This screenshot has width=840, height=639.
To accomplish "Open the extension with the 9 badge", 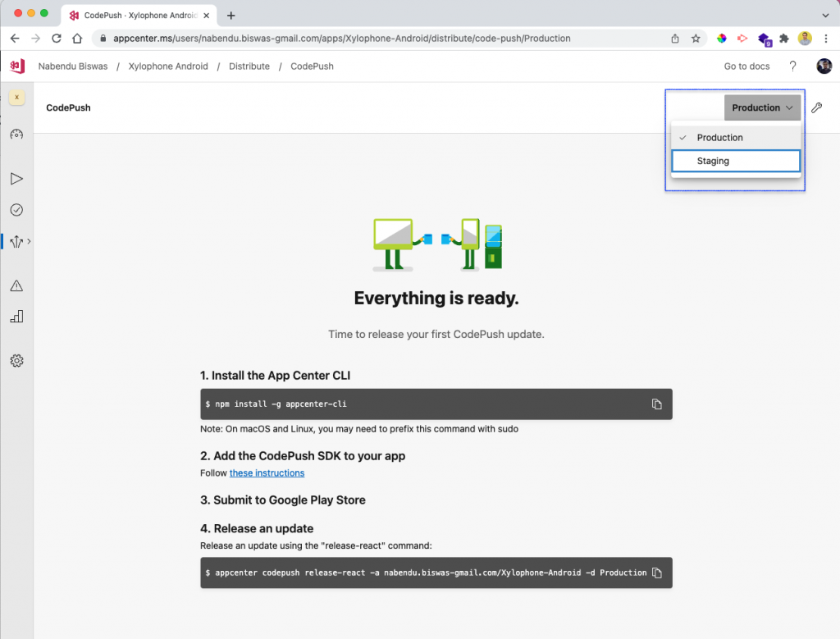I will (x=765, y=39).
